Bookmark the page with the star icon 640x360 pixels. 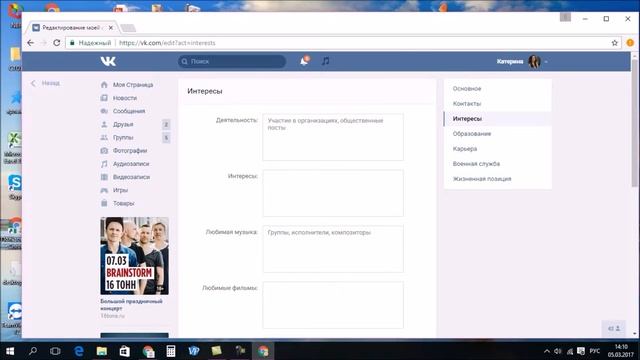click(615, 43)
